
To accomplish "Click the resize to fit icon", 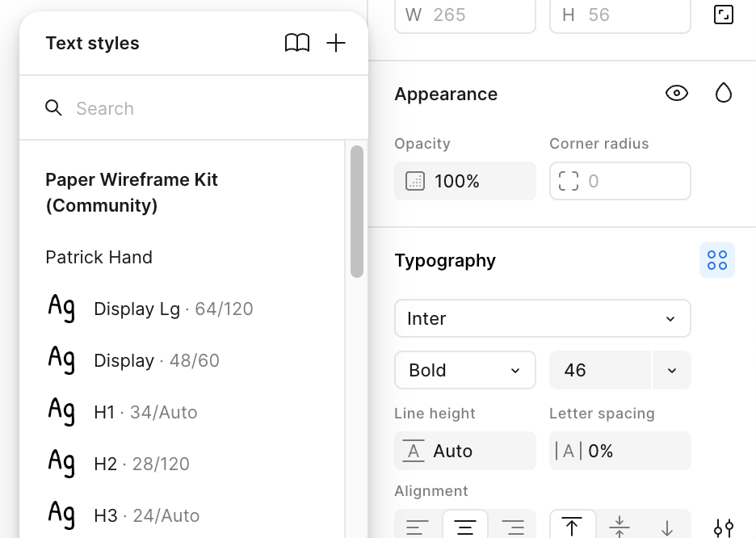I will pyautogui.click(x=723, y=15).
